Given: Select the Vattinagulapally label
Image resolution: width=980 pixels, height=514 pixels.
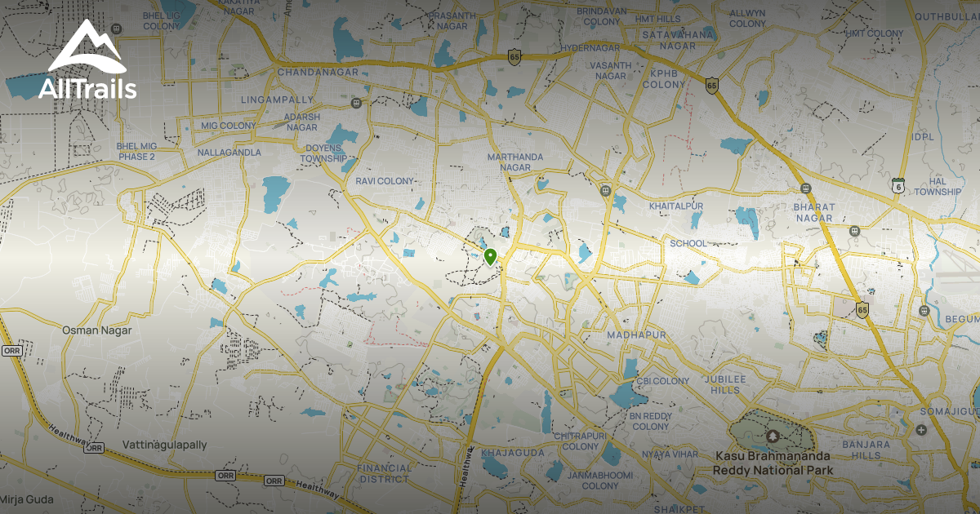Looking at the screenshot, I should (164, 445).
